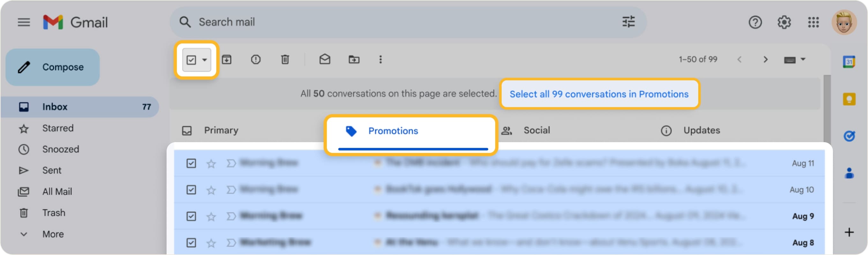Go to the next page of emails

[766, 60]
